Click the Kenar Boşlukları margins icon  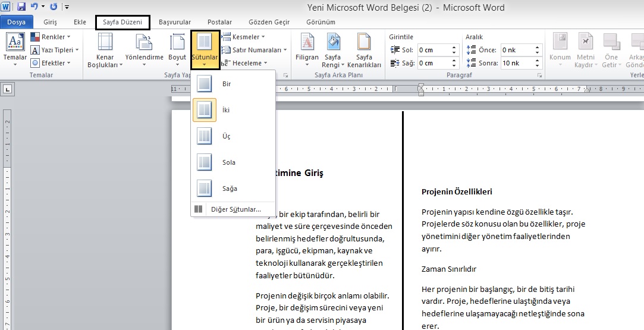point(105,42)
